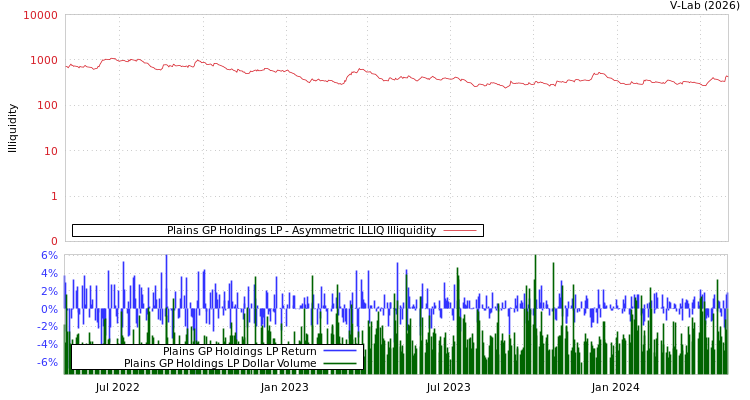
Task: Click the green Dollar Volume legend line sample
Action: (x=339, y=364)
